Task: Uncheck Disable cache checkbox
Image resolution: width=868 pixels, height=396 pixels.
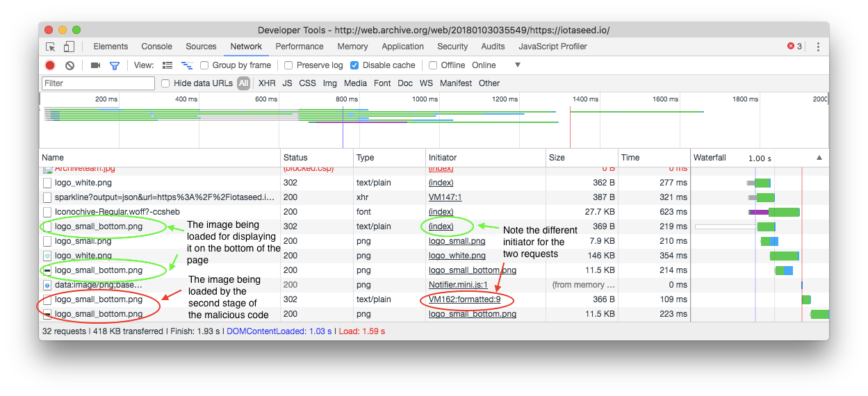Action: pyautogui.click(x=354, y=65)
